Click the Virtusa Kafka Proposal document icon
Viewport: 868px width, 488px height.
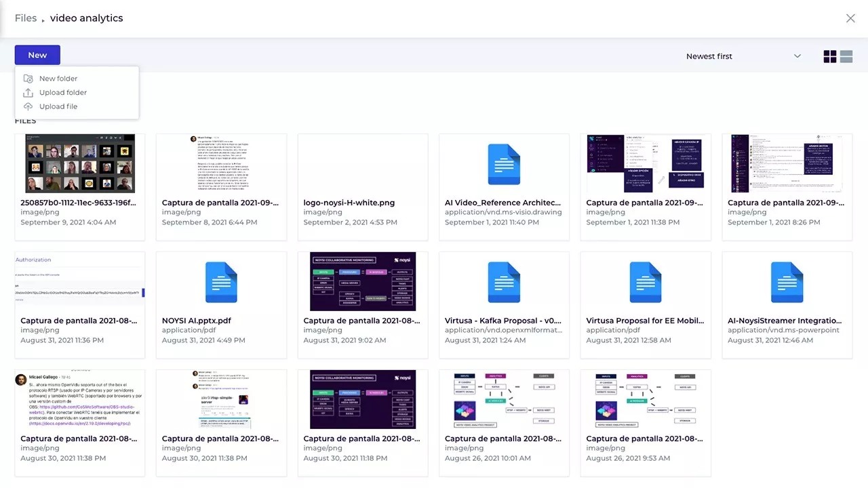coord(504,282)
